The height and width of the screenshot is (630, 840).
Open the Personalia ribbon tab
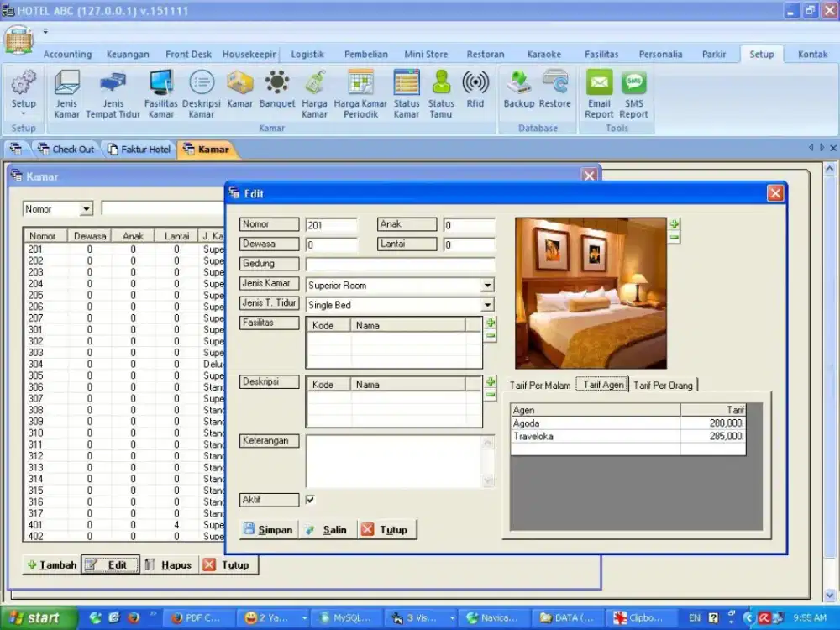(x=660, y=54)
